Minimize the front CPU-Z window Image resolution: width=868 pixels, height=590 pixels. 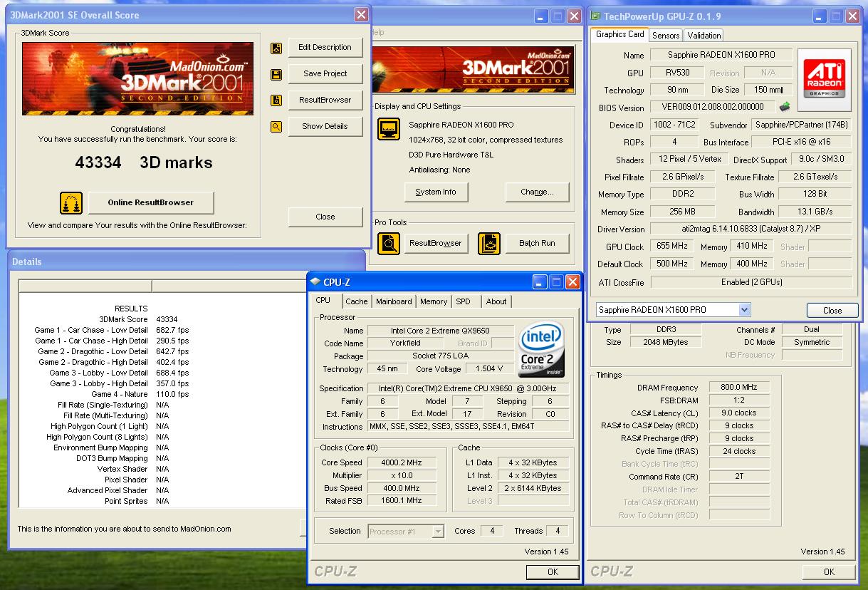540,282
